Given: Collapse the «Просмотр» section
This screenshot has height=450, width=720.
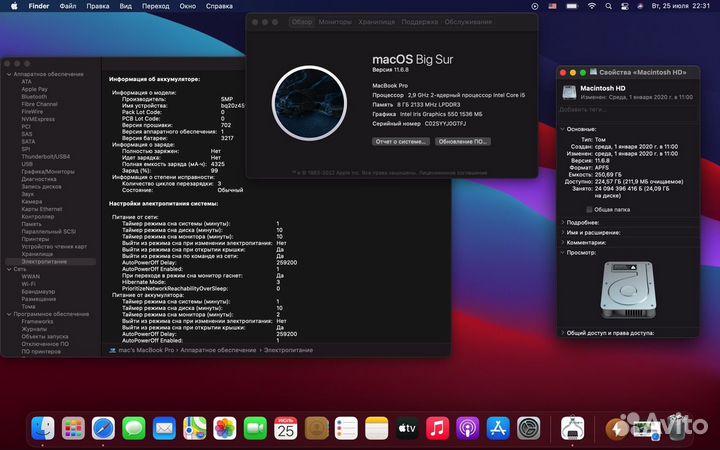Looking at the screenshot, I should click(x=562, y=253).
